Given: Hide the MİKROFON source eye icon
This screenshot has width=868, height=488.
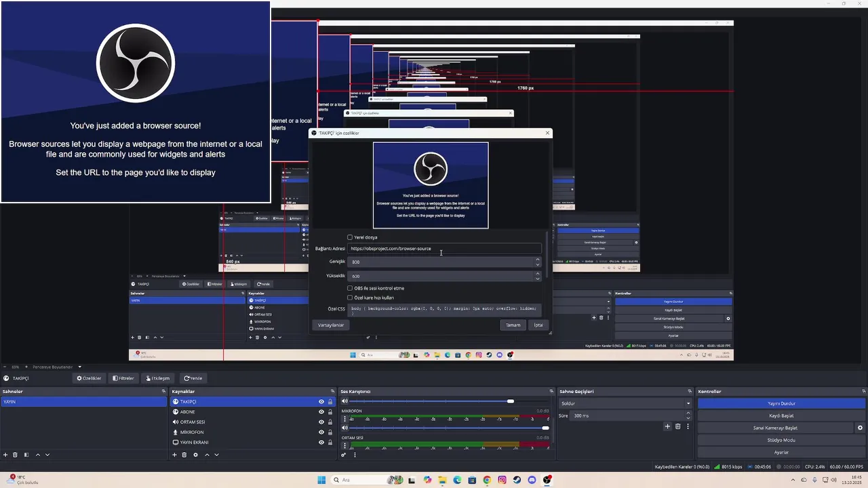Looking at the screenshot, I should click(x=321, y=432).
